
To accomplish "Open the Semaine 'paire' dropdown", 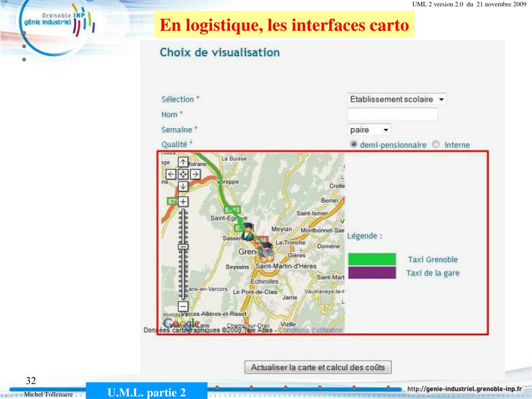I will (x=369, y=129).
